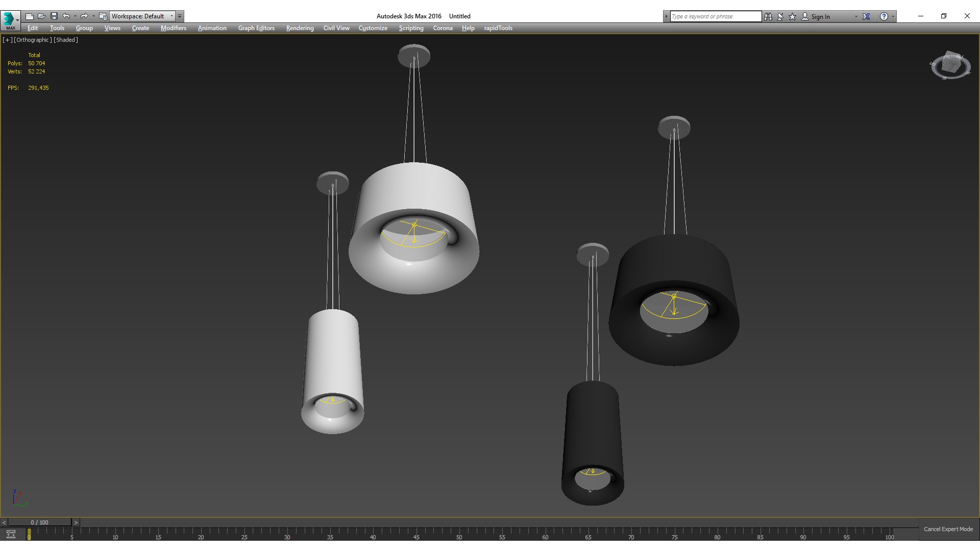Open the Edit menu
Image resolution: width=980 pixels, height=551 pixels.
[33, 28]
